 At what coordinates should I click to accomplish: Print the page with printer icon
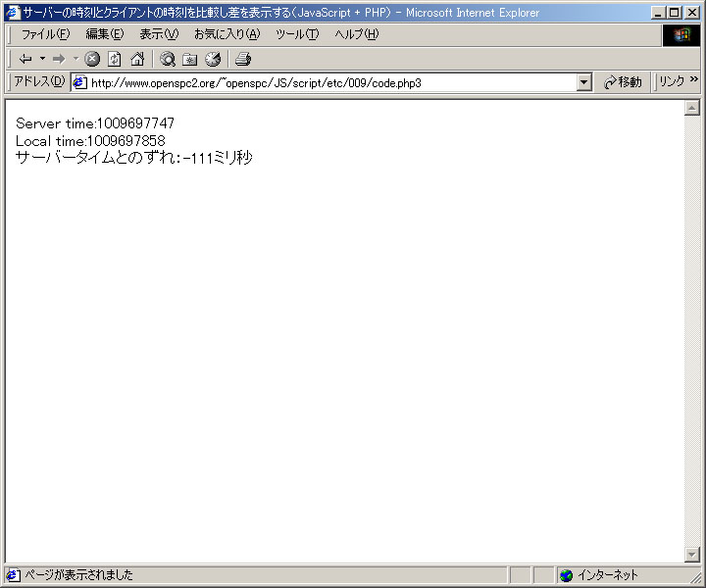pos(243,59)
